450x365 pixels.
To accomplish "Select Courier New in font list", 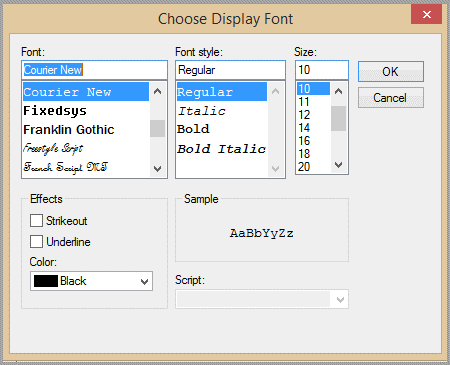I will coord(86,92).
